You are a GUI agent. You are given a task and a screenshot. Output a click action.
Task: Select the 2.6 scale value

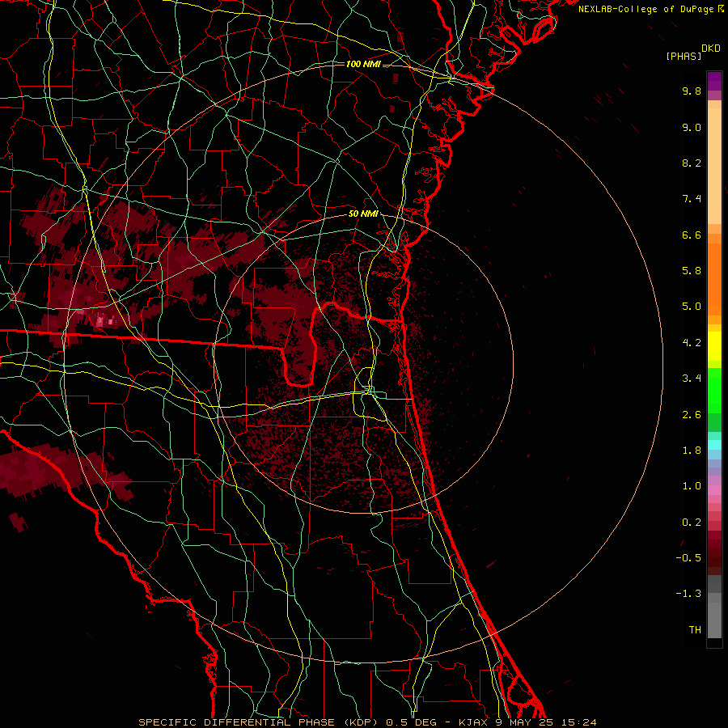pos(692,415)
